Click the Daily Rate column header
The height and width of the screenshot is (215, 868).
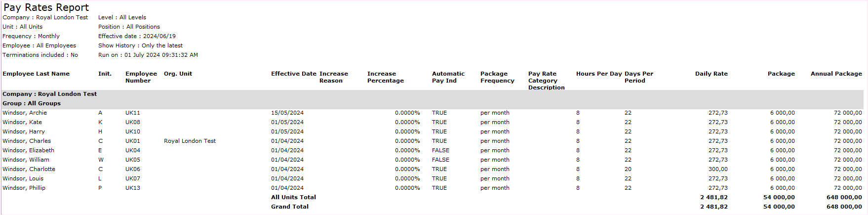[711, 74]
